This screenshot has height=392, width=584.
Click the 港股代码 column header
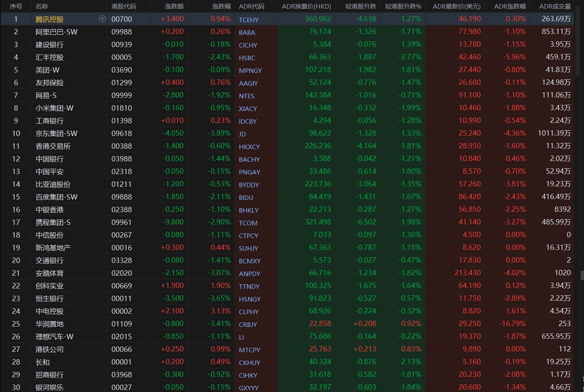coord(124,6)
